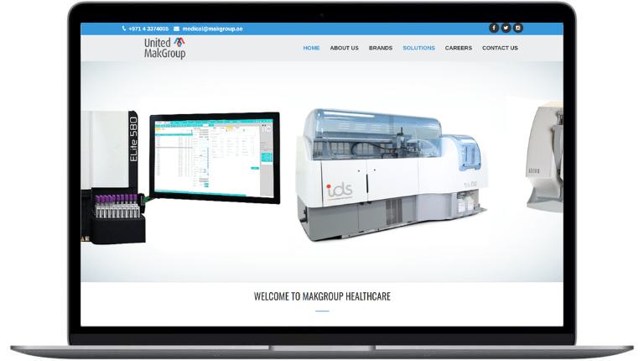Call +971 4 3374005 phone link
This screenshot has height=361, width=644.
coord(148,29)
